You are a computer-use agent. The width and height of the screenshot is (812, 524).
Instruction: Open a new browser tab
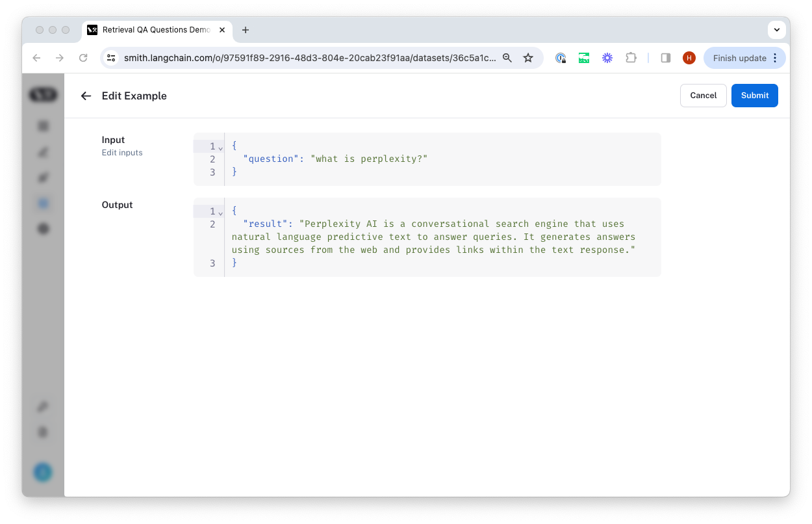246,30
